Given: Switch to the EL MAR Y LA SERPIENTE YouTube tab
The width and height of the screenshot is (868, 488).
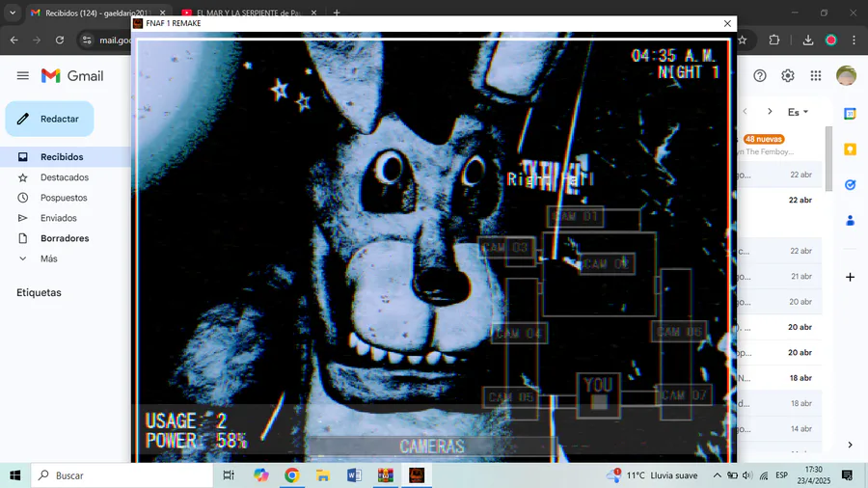Looking at the screenshot, I should tap(249, 13).
